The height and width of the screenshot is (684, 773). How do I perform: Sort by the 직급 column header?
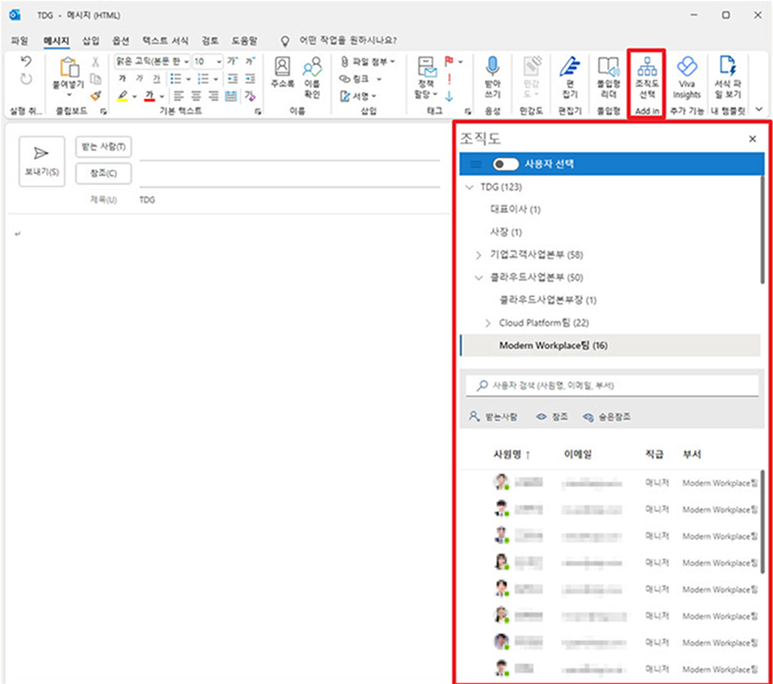pyautogui.click(x=654, y=454)
